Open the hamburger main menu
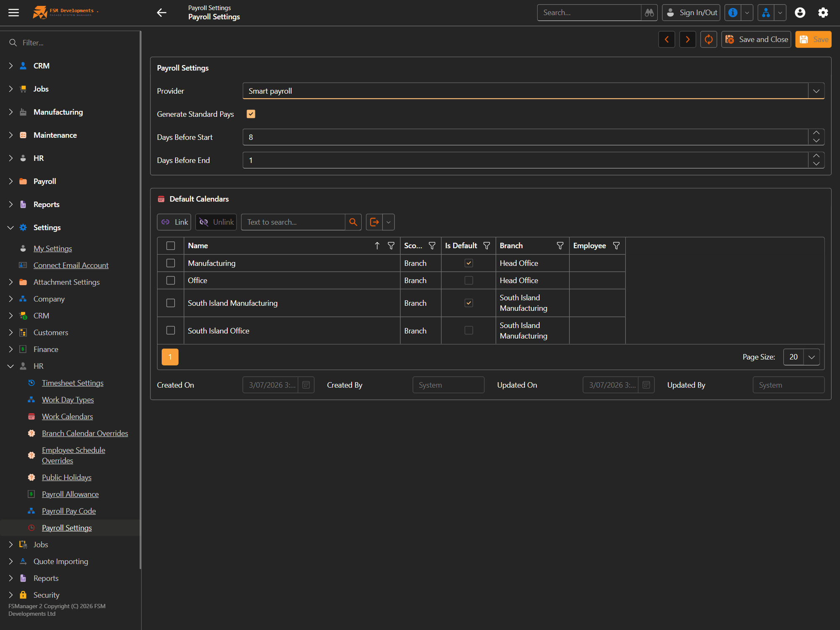 [x=13, y=13]
